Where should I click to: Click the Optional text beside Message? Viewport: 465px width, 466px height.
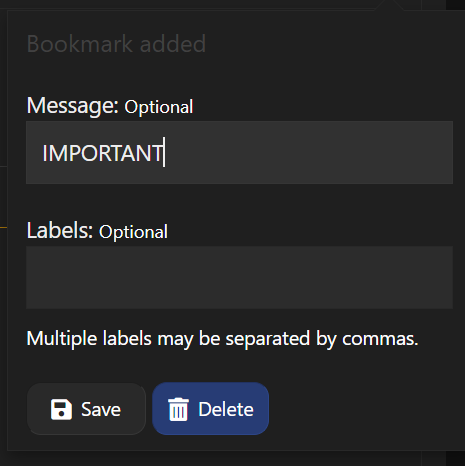(x=159, y=107)
